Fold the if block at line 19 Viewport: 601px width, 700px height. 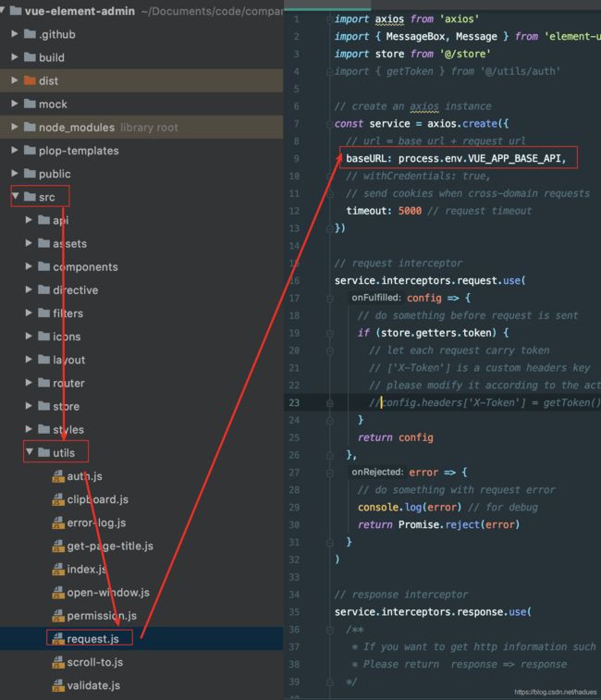pos(329,333)
